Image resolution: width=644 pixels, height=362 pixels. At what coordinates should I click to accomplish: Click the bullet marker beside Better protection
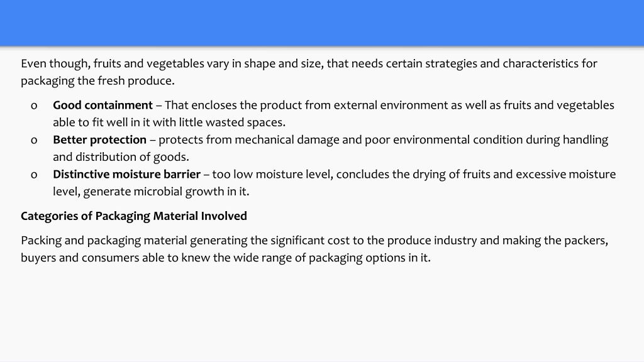coord(34,140)
